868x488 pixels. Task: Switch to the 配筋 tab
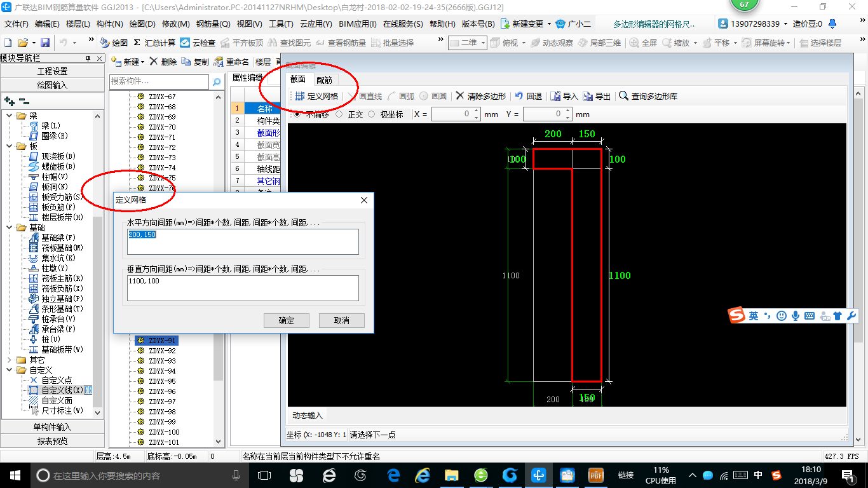pos(324,80)
